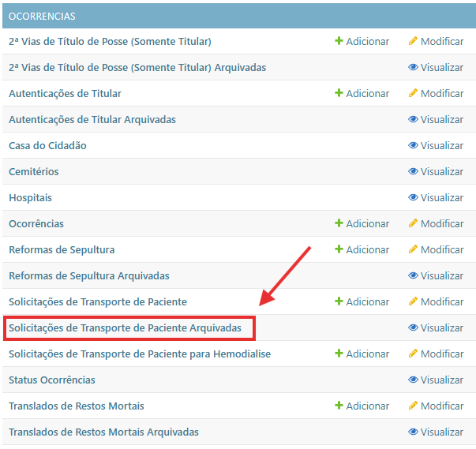View archived 2ª Vias de Título de Posse
This screenshot has width=476, height=449.
[x=436, y=67]
